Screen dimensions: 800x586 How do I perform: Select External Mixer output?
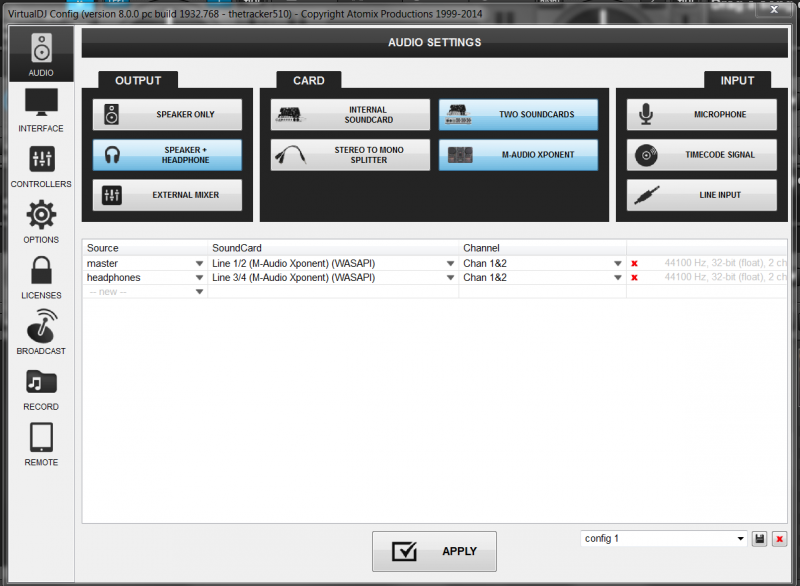(167, 195)
